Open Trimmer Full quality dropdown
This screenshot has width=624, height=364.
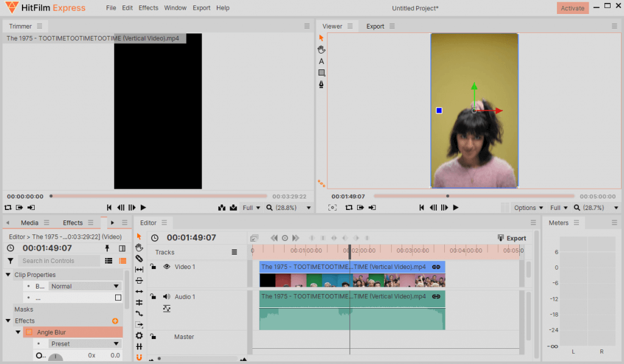click(x=252, y=208)
